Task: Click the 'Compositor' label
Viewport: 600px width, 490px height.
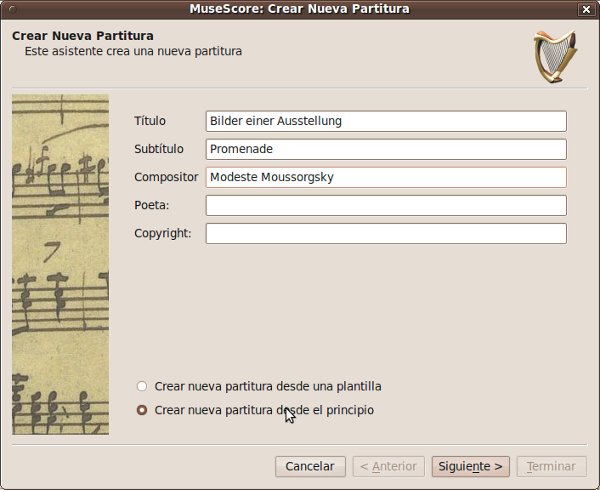Action: tap(166, 177)
